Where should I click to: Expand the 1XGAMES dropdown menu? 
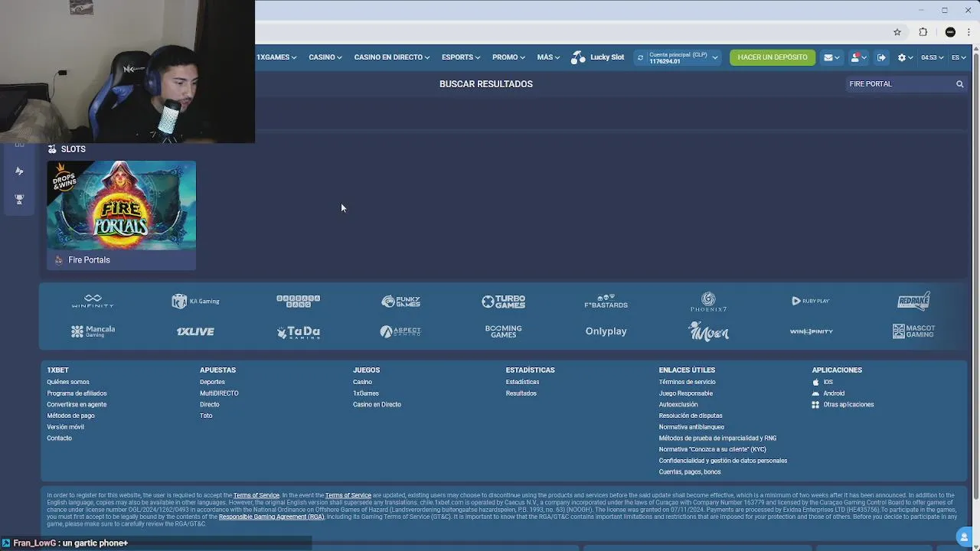276,57
